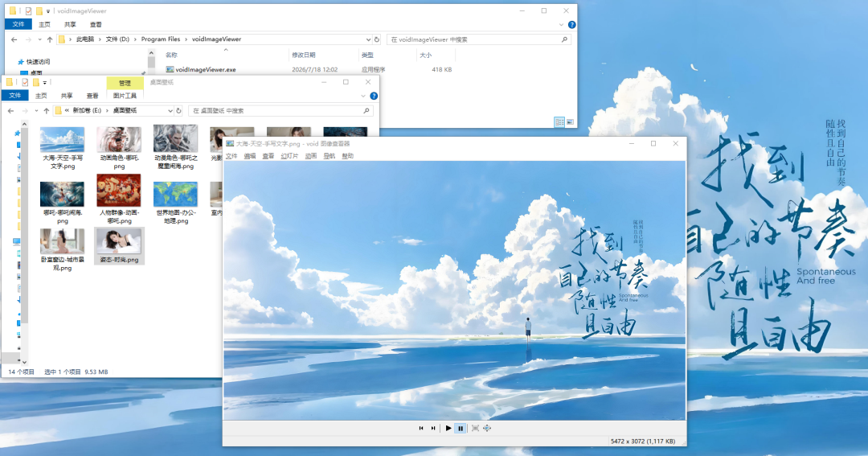Viewport: 868px width, 456px height.
Task: Start slideshow with the play button
Action: pos(448,429)
